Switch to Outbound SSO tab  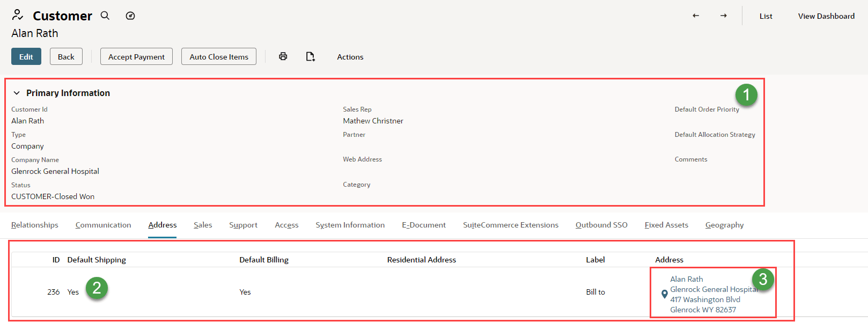pyautogui.click(x=601, y=225)
